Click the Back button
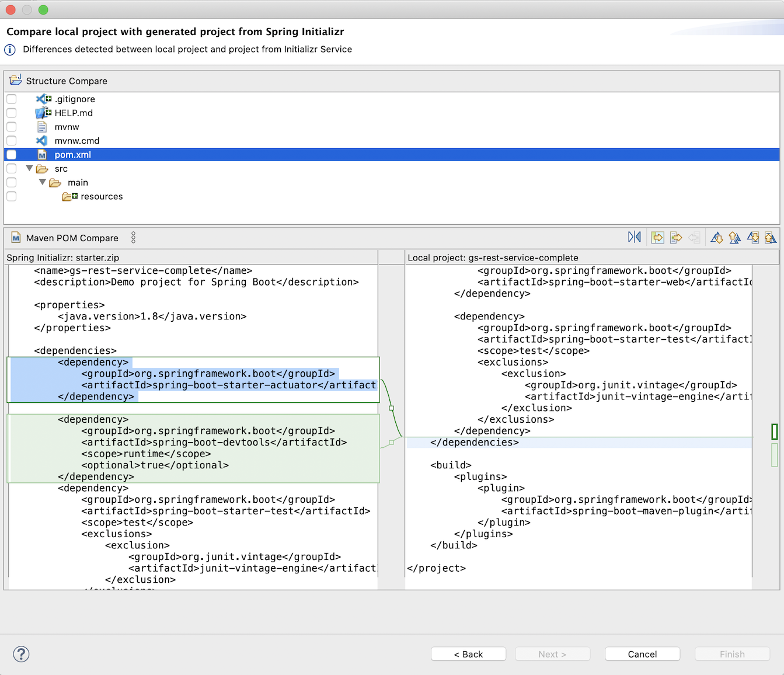 click(468, 654)
